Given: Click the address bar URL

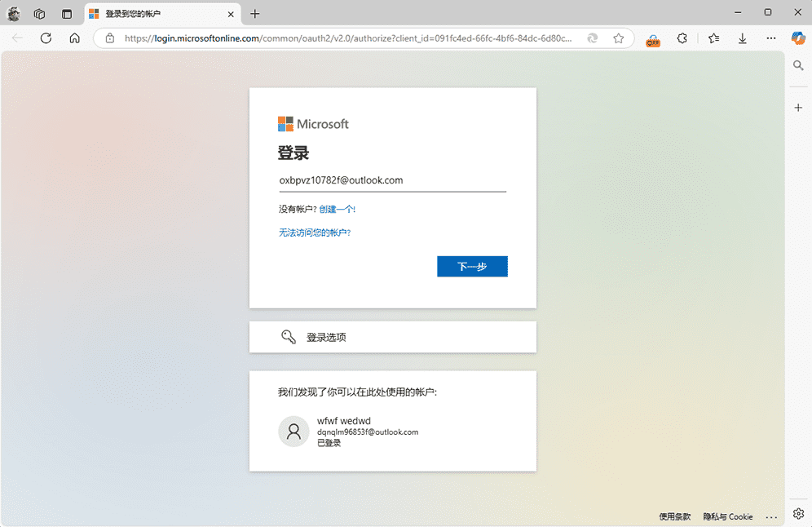Looking at the screenshot, I should click(348, 38).
